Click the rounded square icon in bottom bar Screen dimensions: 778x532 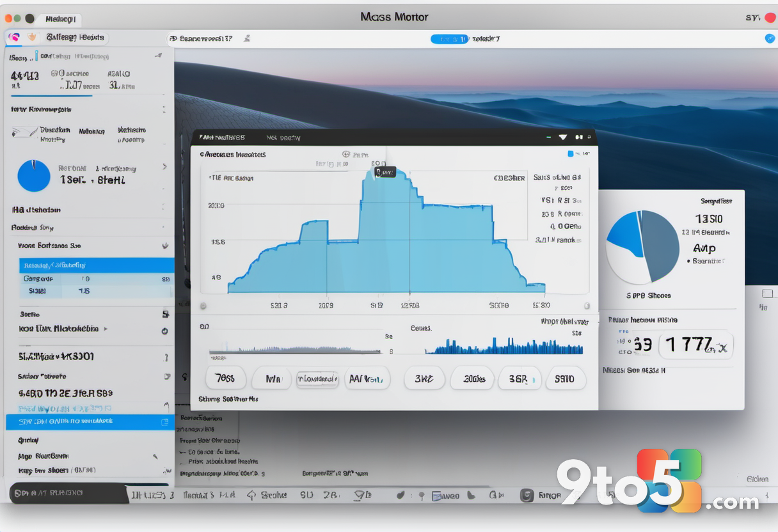pyautogui.click(x=527, y=495)
